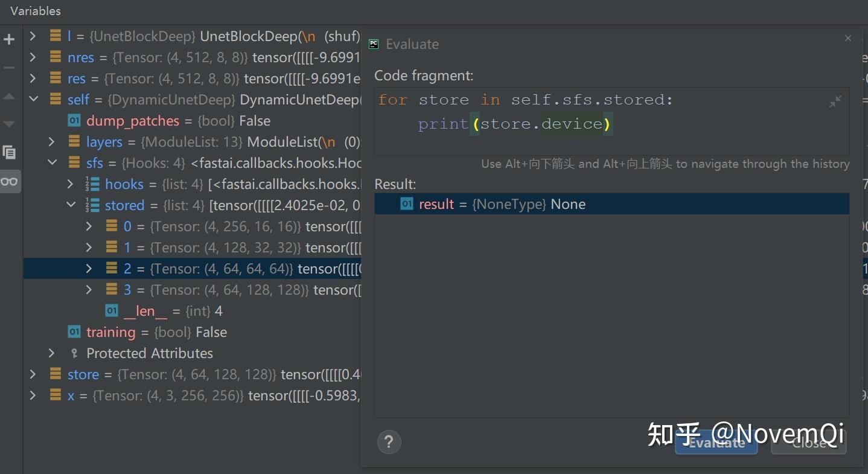Expand the store tensor variable
The height and width of the screenshot is (474, 868).
tap(33, 374)
